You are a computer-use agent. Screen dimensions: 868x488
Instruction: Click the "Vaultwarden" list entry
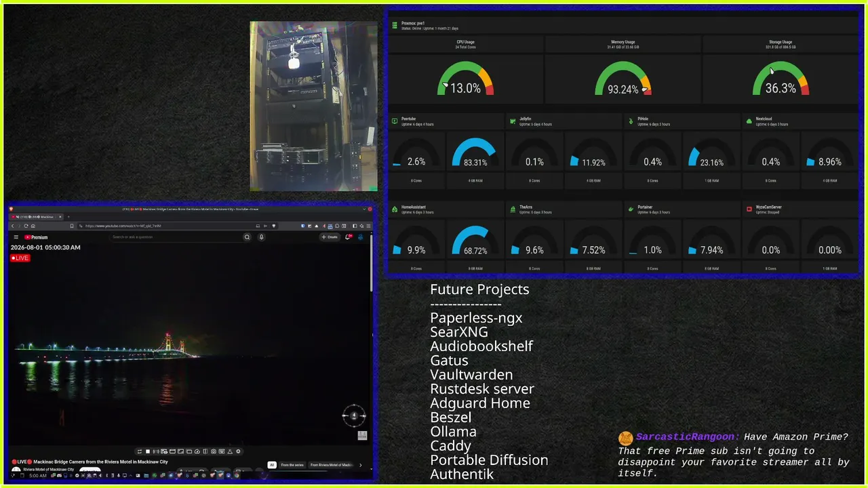471,374
